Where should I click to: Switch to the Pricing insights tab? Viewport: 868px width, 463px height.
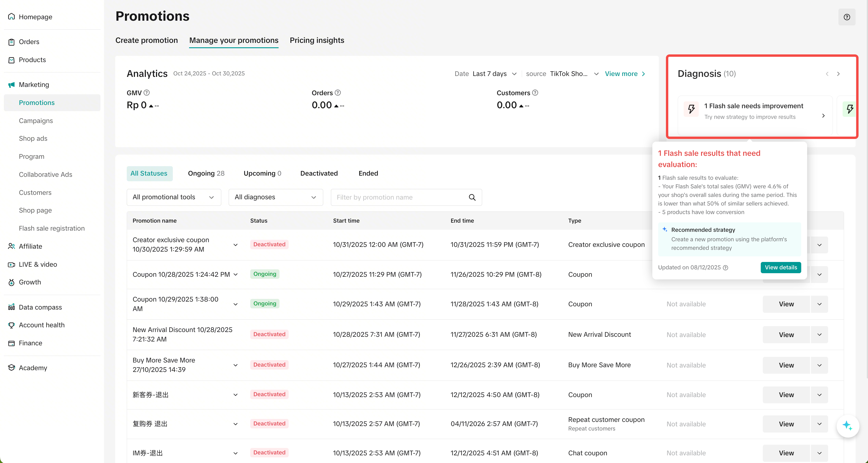click(317, 41)
